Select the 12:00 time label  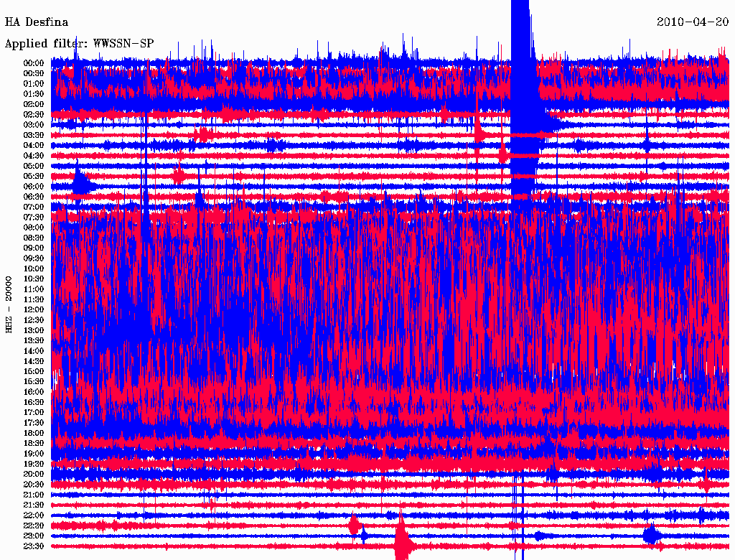tap(33, 310)
